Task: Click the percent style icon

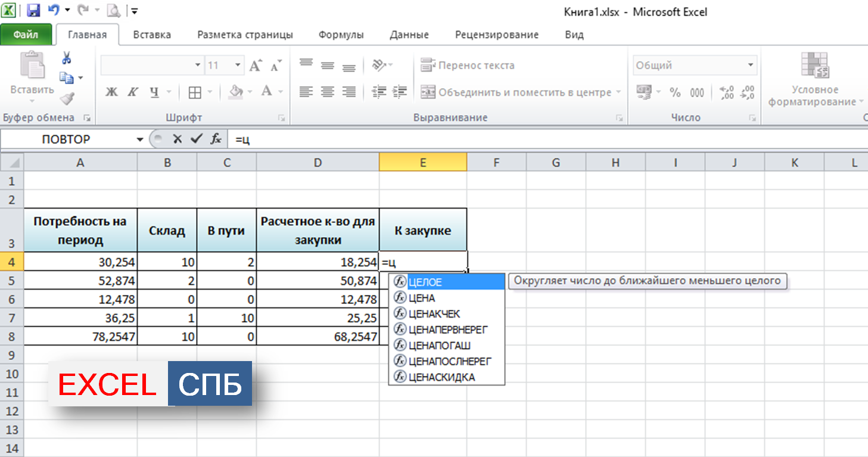Action: coord(675,92)
